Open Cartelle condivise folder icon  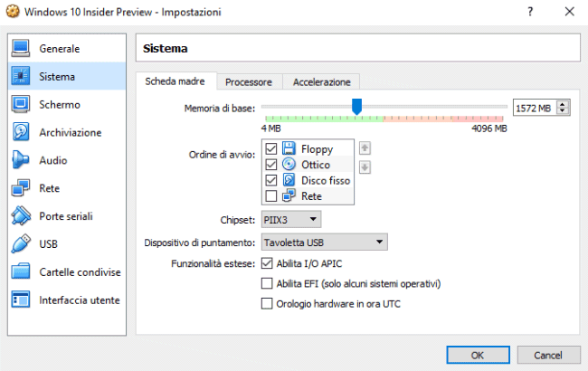click(x=21, y=271)
